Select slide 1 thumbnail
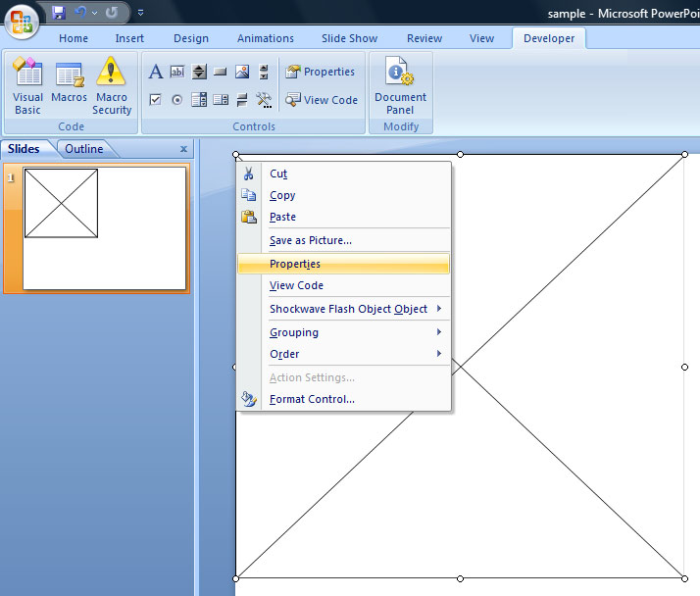The image size is (700, 596). 104,228
